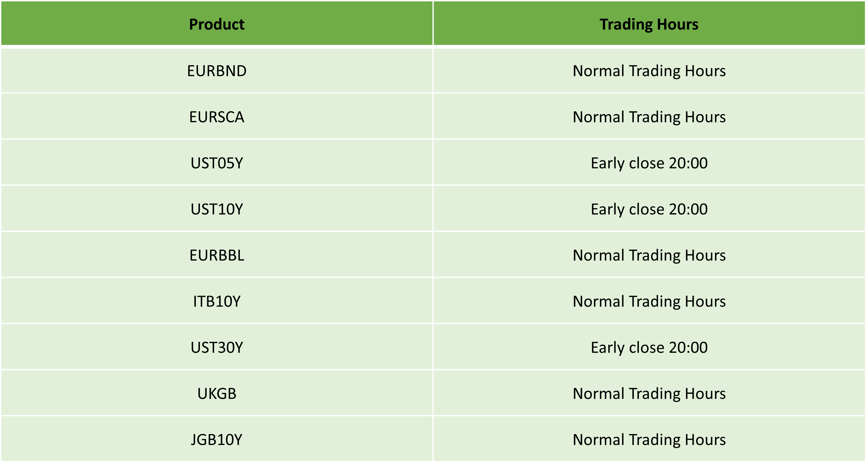Select the trading hours cell for ITB10Y

pyautogui.click(x=649, y=301)
